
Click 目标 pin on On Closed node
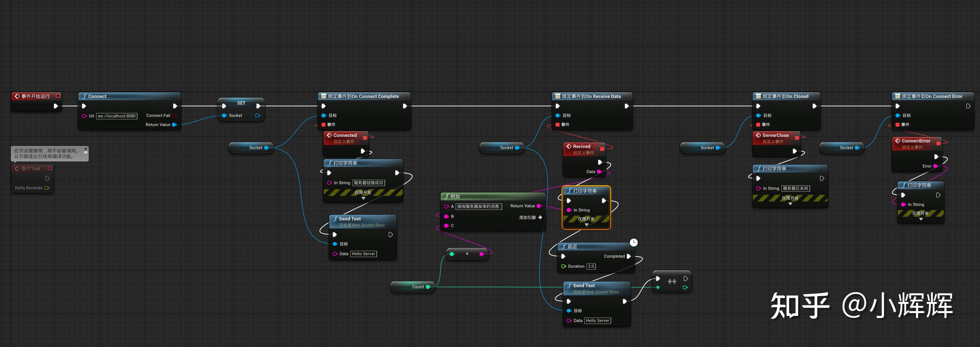pyautogui.click(x=758, y=115)
